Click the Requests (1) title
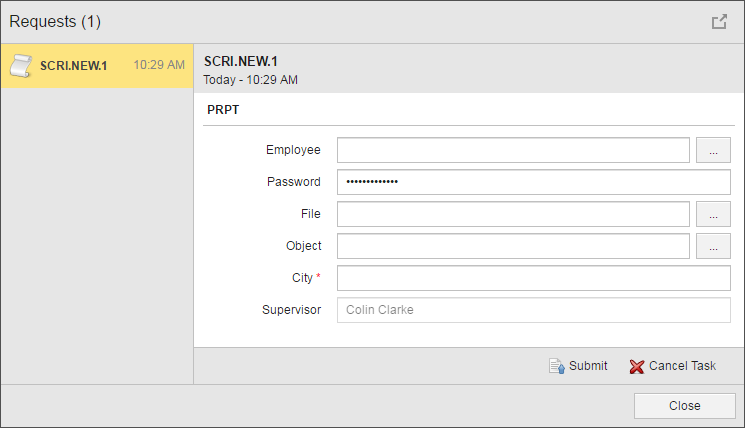The width and height of the screenshot is (745, 428). click(55, 21)
